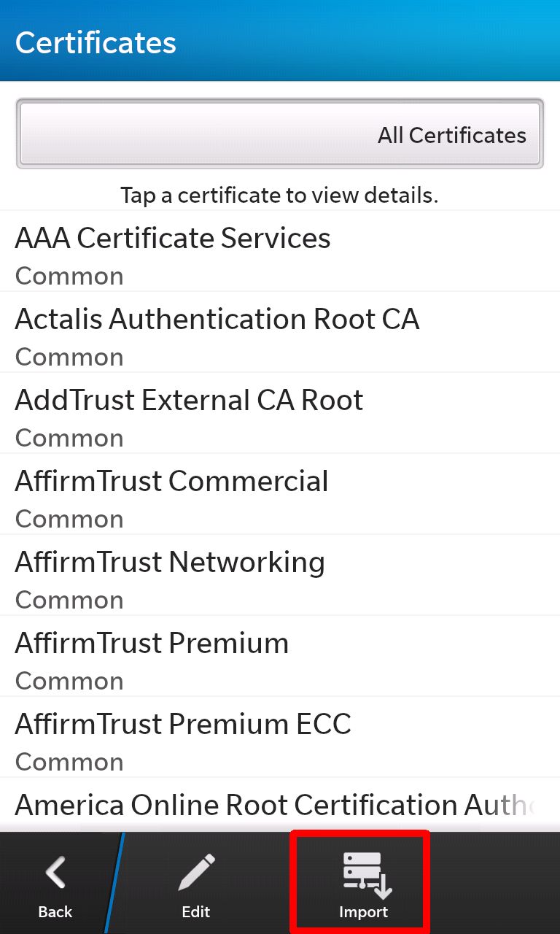The width and height of the screenshot is (560, 934).
Task: Tap Common under AAA Certificate Services
Action: coord(69,276)
